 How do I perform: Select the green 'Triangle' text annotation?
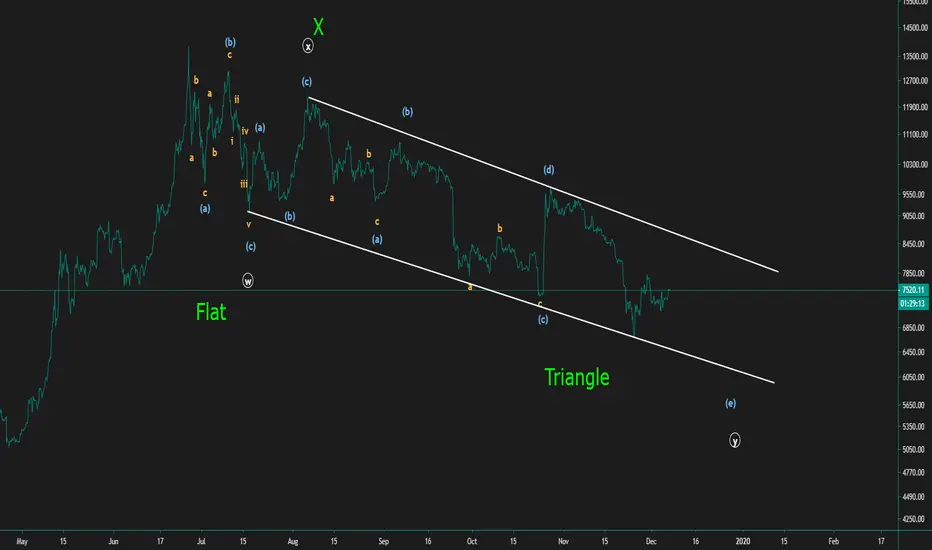tap(577, 378)
